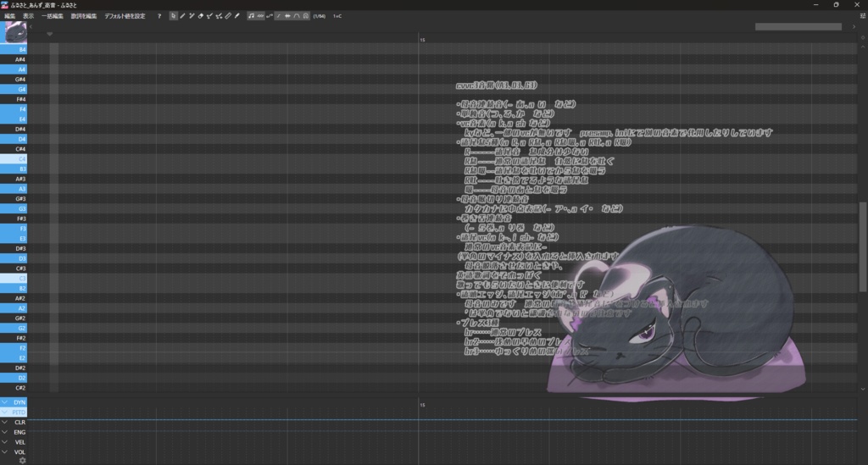Expand the CLR expression chevron
The image size is (868, 465).
coord(4,422)
